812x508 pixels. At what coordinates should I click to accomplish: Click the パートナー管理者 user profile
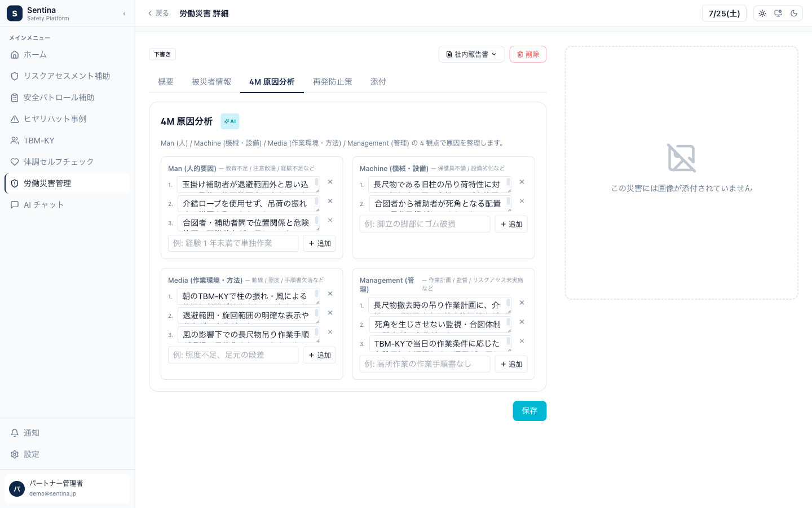67,488
